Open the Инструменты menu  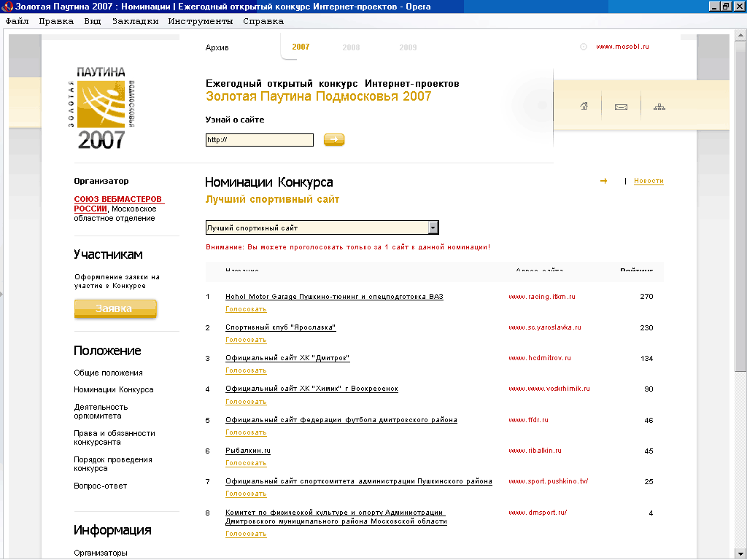click(200, 21)
